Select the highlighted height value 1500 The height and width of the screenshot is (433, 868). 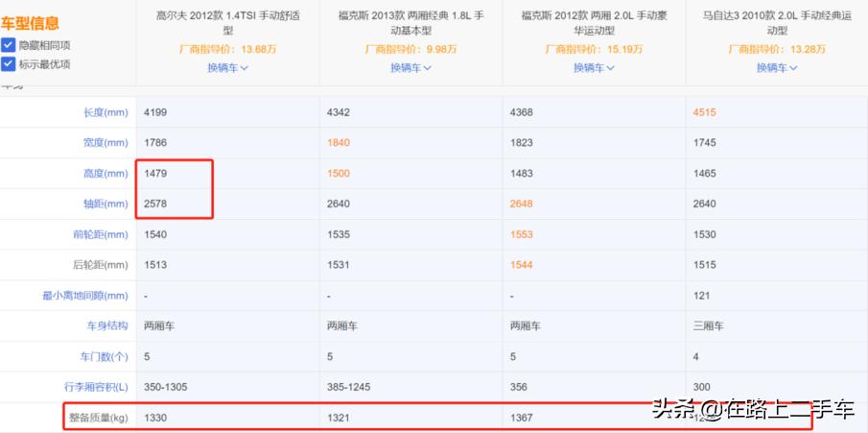pyautogui.click(x=339, y=174)
